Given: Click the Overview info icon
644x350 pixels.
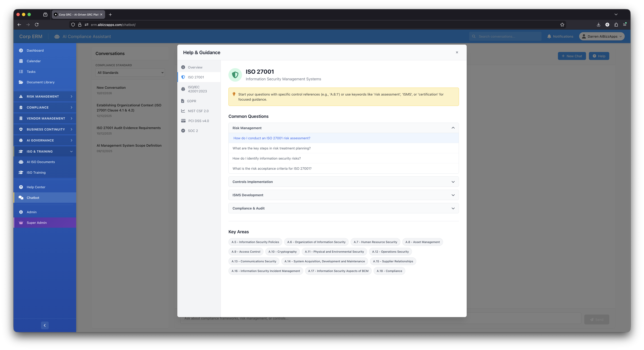Looking at the screenshot, I should coord(183,67).
